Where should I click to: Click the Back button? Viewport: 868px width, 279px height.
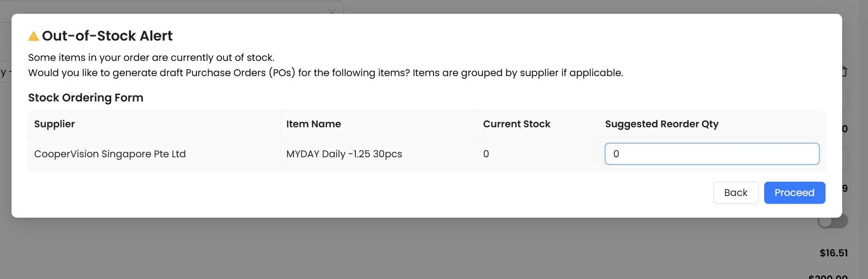(736, 193)
